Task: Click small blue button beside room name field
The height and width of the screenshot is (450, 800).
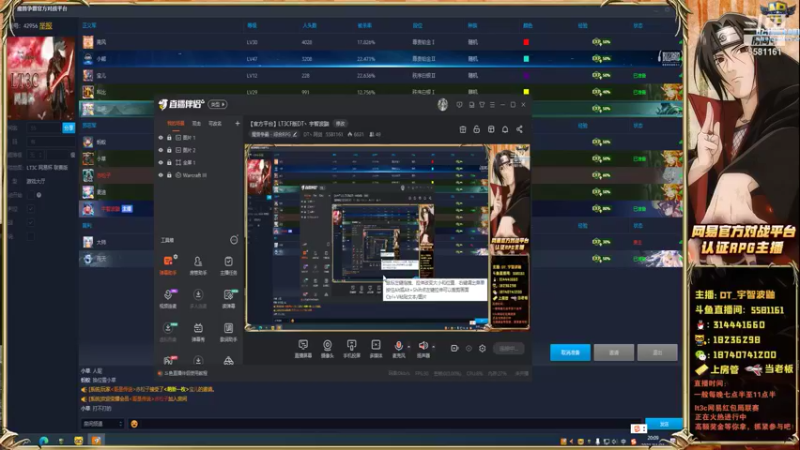Action: pyautogui.click(x=68, y=128)
